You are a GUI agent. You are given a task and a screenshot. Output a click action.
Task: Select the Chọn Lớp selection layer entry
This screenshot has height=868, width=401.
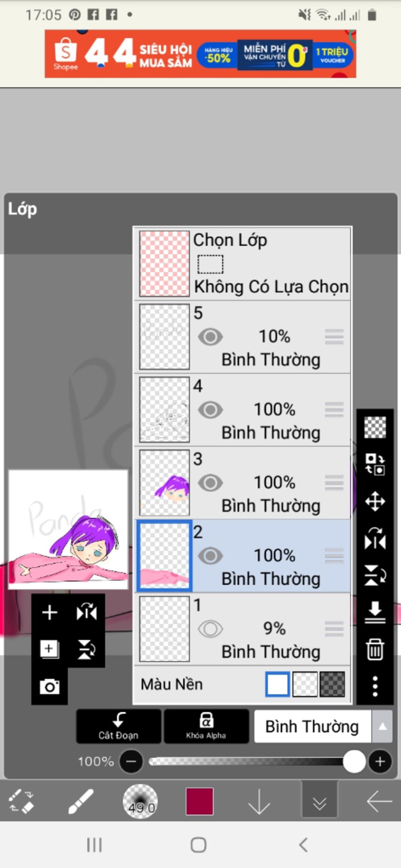[x=243, y=263]
